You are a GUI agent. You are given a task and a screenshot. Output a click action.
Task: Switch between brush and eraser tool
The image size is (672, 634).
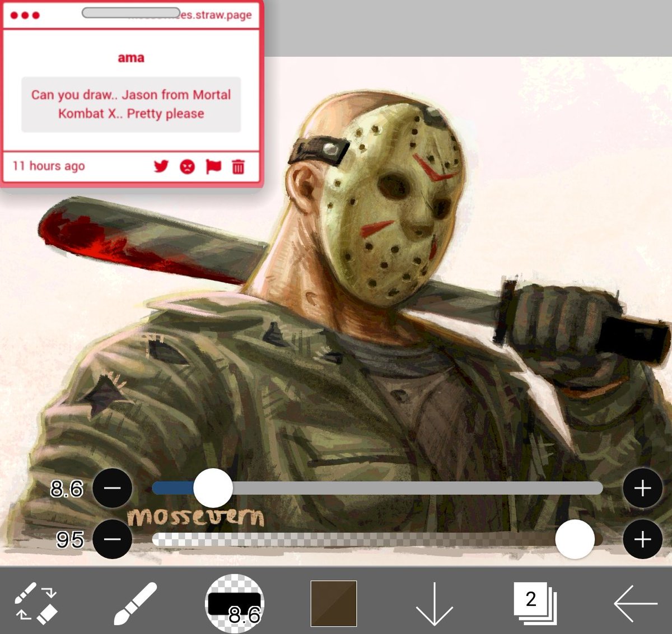[36, 603]
